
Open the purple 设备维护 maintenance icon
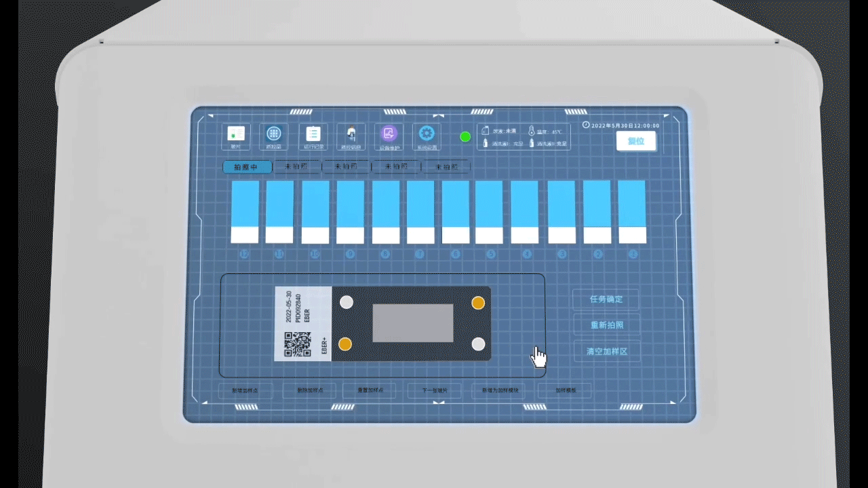click(389, 134)
